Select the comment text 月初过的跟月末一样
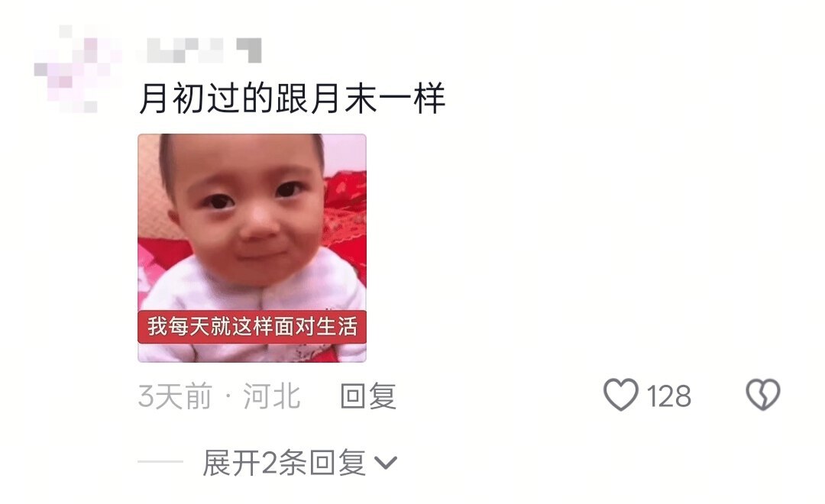 (x=293, y=99)
